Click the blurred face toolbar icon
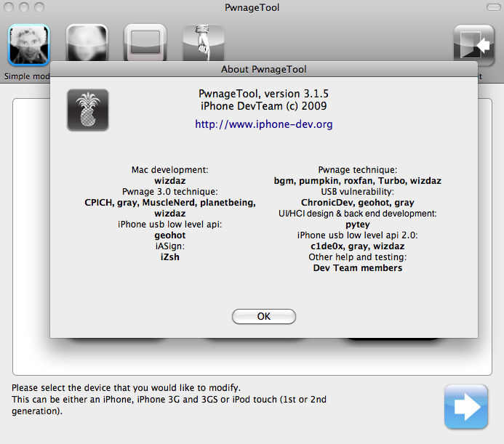The image size is (504, 444). tap(87, 42)
